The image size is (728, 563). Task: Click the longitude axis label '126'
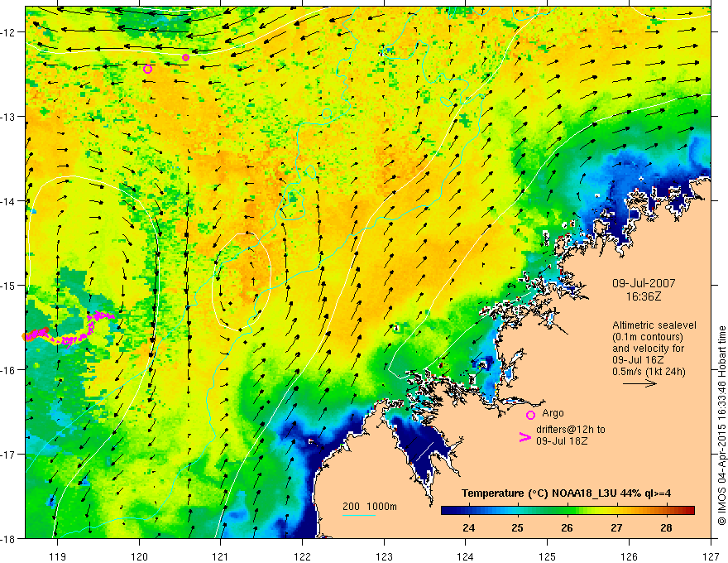point(629,556)
